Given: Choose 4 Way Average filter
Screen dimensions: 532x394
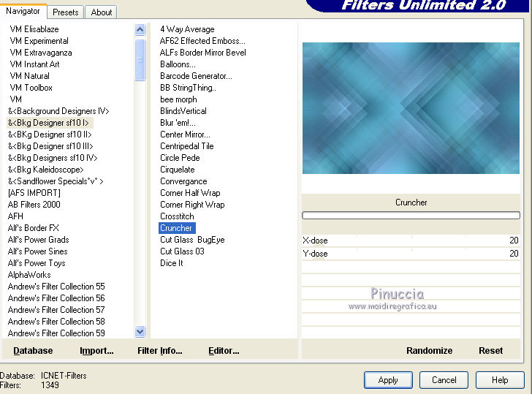Looking at the screenshot, I should [187, 29].
